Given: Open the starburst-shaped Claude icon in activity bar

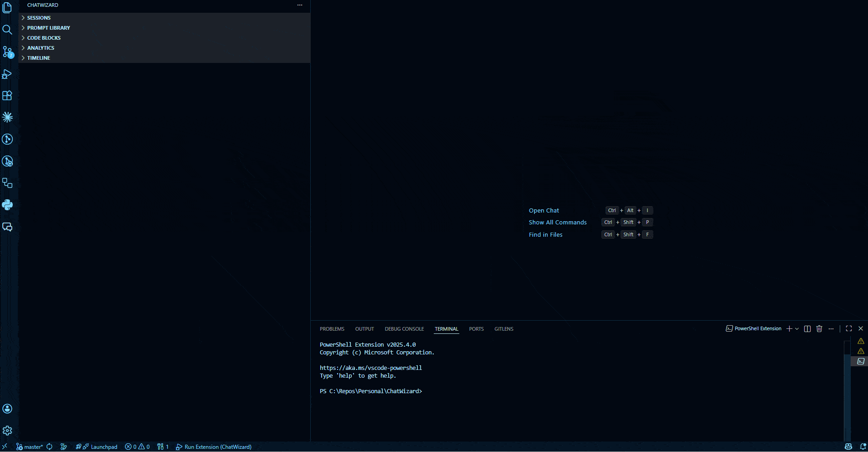Looking at the screenshot, I should pos(7,117).
